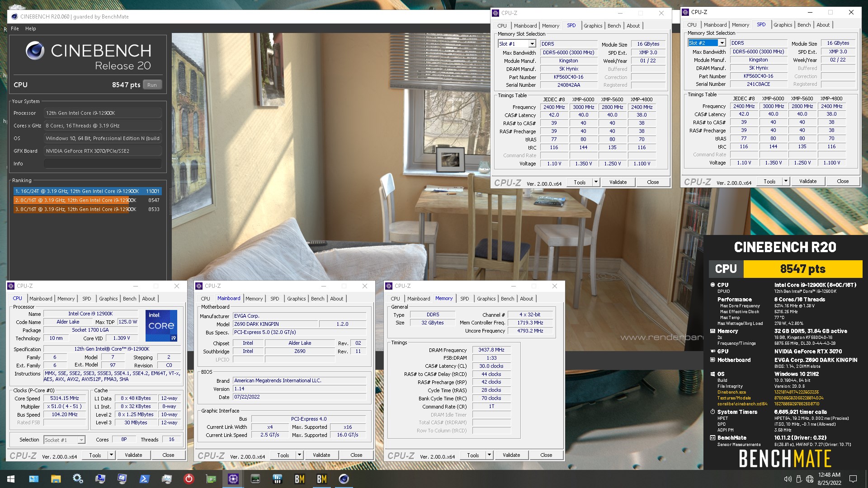This screenshot has width=868, height=488.
Task: Click the USB safely-remove tray icon
Action: click(x=799, y=479)
